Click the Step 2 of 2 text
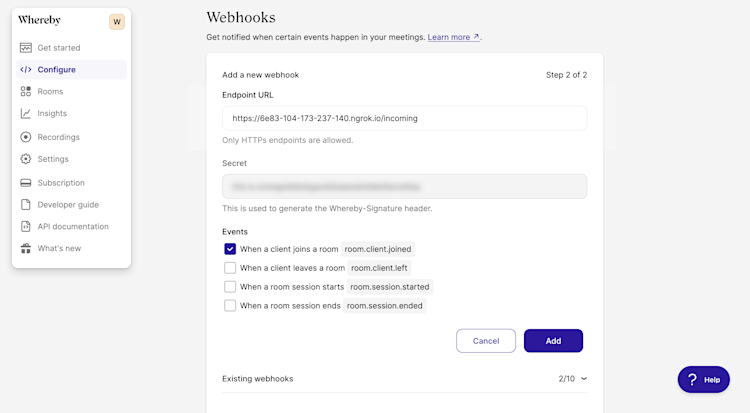 (x=566, y=75)
